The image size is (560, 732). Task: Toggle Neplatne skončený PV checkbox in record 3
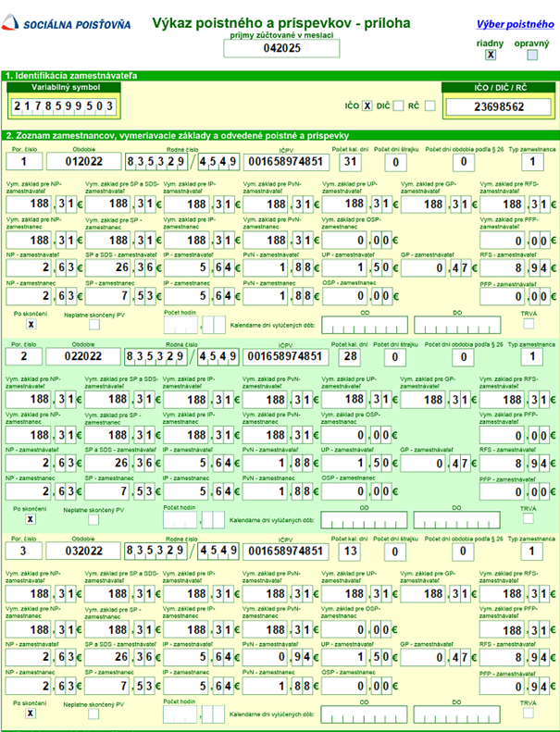click(x=93, y=713)
